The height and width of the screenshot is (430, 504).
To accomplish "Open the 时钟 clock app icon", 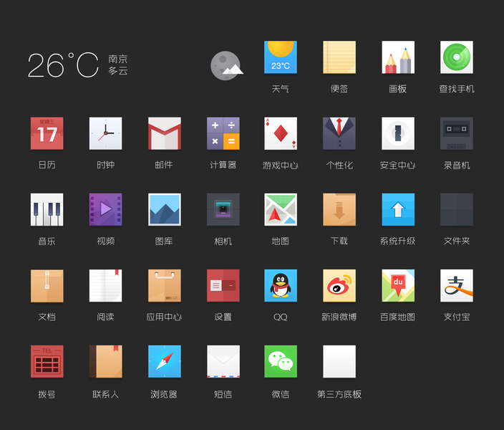I will click(x=105, y=133).
